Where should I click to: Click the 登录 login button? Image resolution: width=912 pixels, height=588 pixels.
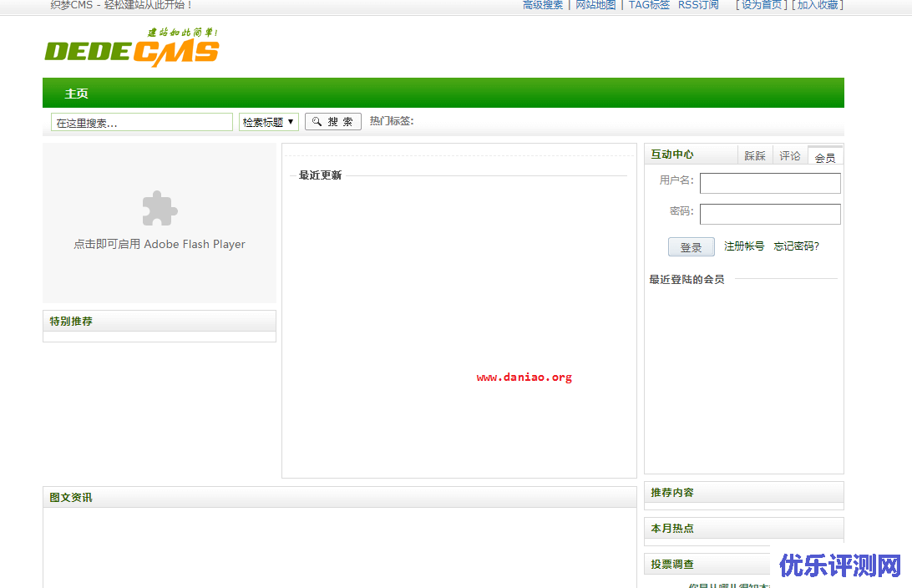pyautogui.click(x=691, y=246)
